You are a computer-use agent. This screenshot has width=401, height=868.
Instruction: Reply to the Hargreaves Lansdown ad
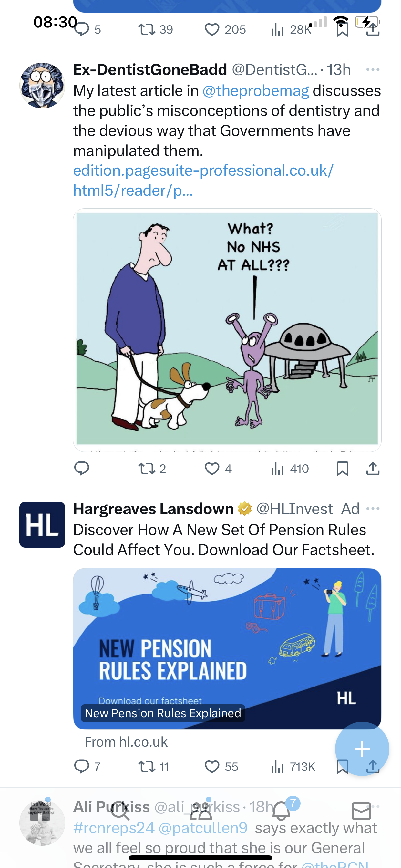(x=87, y=767)
